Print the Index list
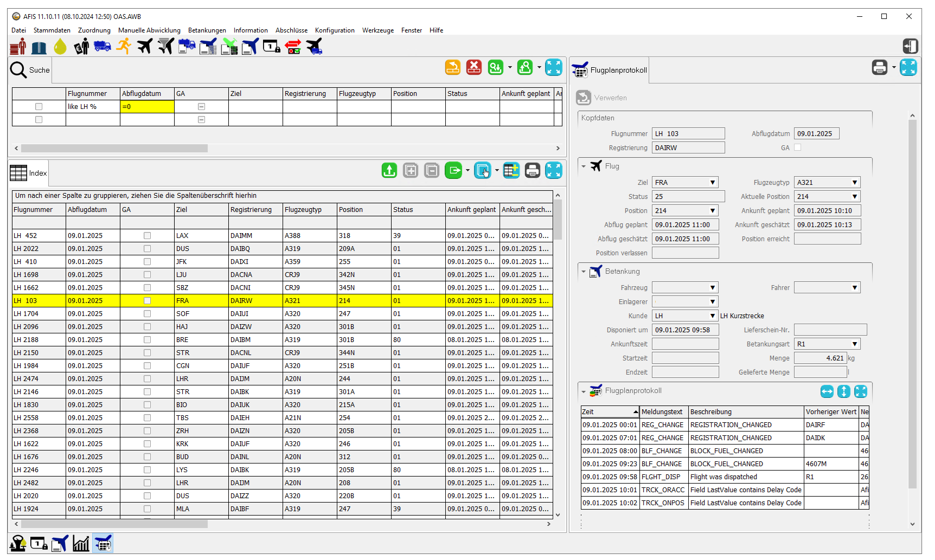 (533, 170)
